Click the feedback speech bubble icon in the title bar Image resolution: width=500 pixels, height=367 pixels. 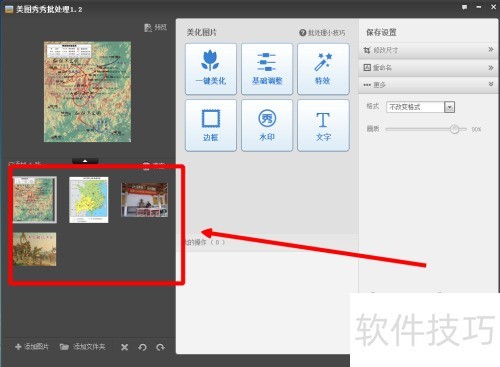pos(465,7)
